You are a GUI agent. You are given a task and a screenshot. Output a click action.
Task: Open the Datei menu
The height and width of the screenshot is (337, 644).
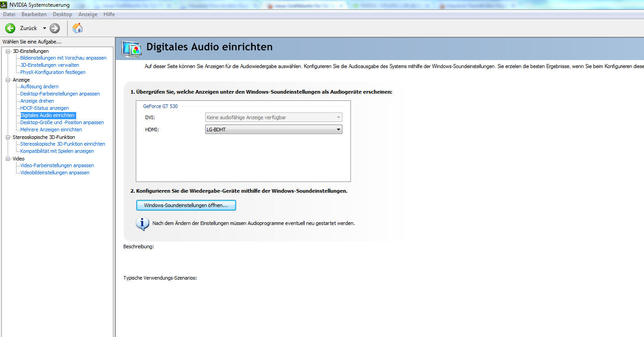9,14
